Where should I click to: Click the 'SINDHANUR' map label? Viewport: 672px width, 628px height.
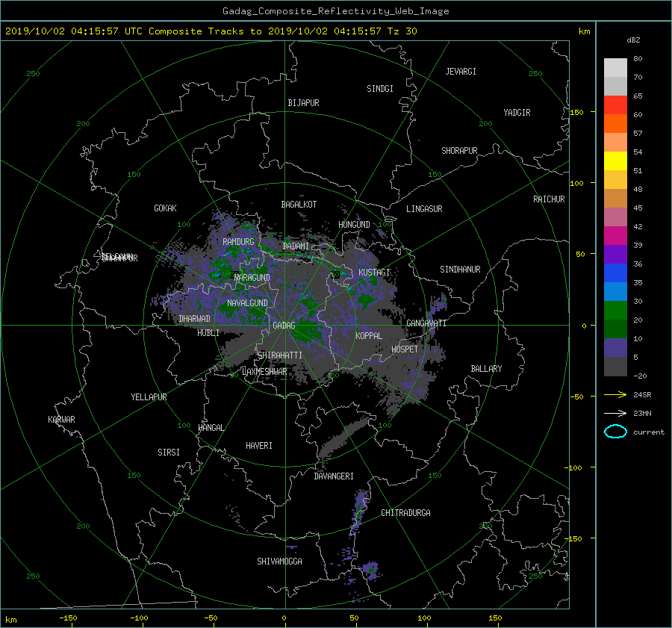coord(460,270)
